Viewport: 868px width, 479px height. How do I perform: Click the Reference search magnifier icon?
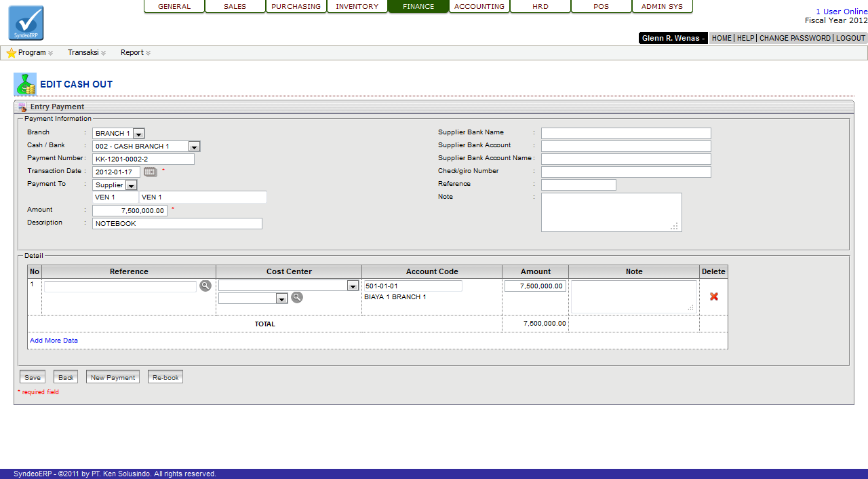[x=205, y=286]
